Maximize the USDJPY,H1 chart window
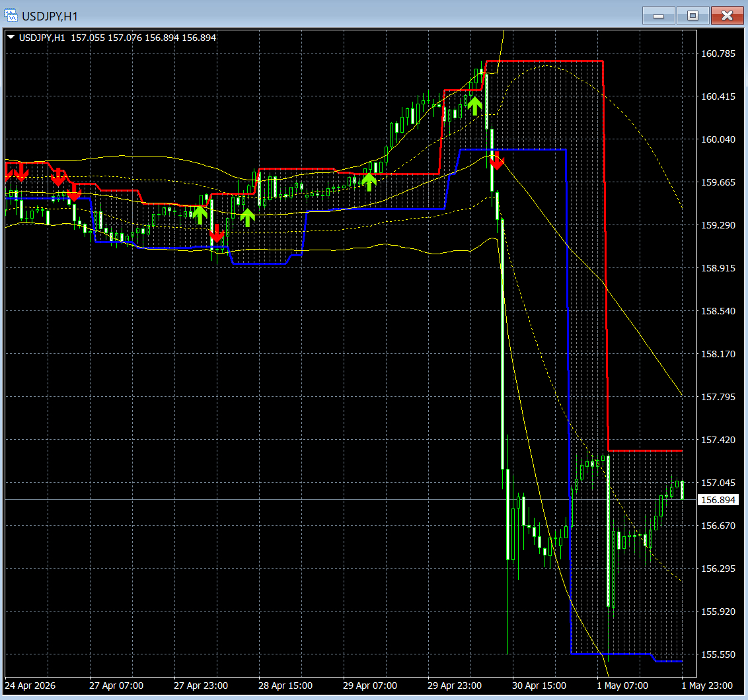Image resolution: width=748 pixels, height=700 pixels. 692,16
